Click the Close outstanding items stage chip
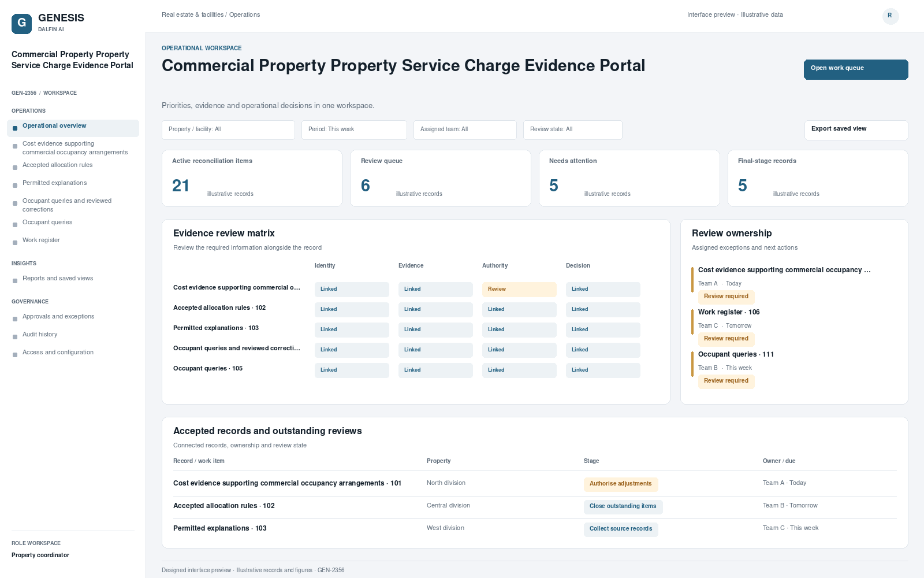This screenshot has width=924, height=578. pos(623,506)
